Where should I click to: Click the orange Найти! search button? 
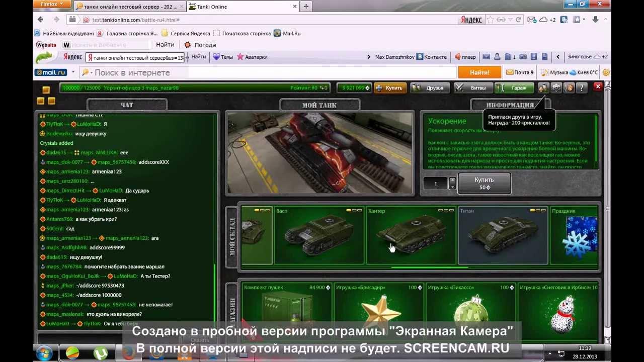479,72
